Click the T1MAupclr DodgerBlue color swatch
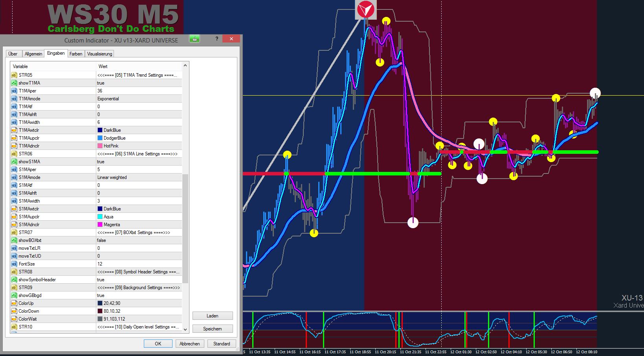Image resolution: width=644 pixels, height=356 pixels. [100, 138]
